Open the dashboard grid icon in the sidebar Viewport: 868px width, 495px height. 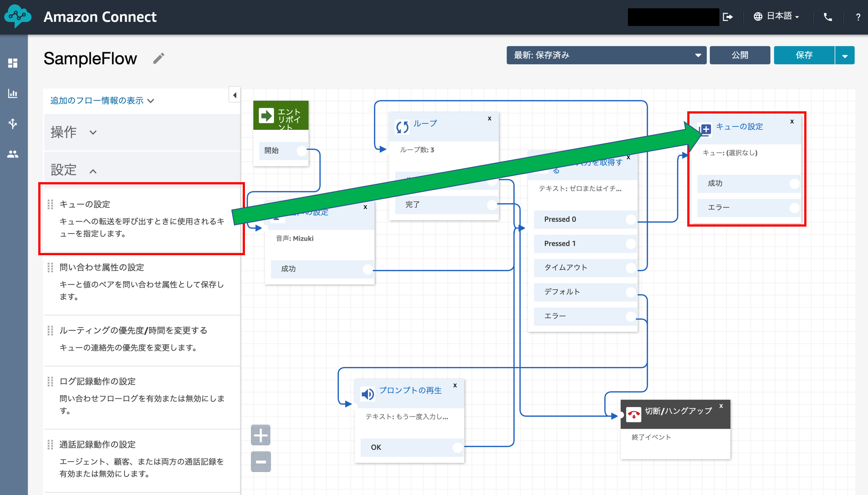click(x=13, y=63)
